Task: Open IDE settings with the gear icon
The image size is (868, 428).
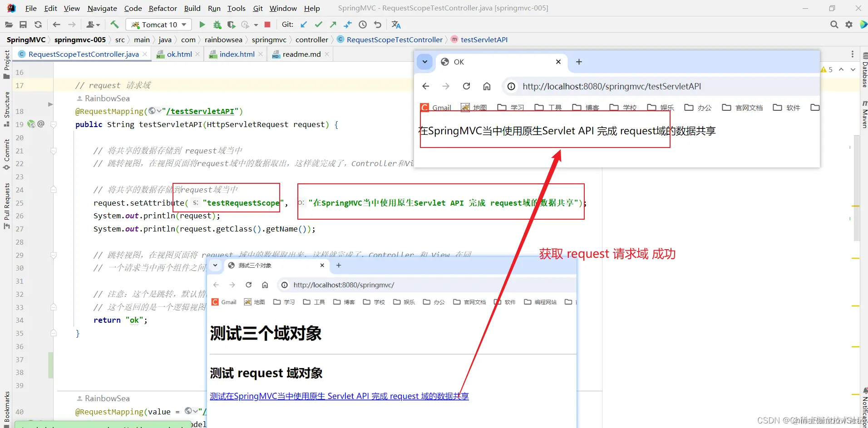Action: 849,25
